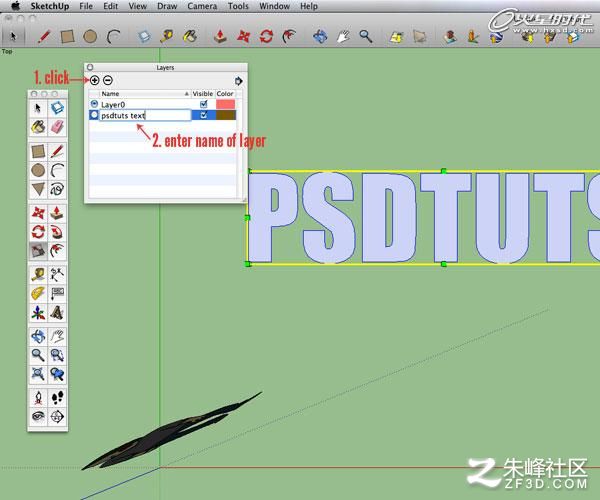Screen dimensions: 600x500
Task: Choose the Freehand tool in floating palette
Action: click(57, 189)
